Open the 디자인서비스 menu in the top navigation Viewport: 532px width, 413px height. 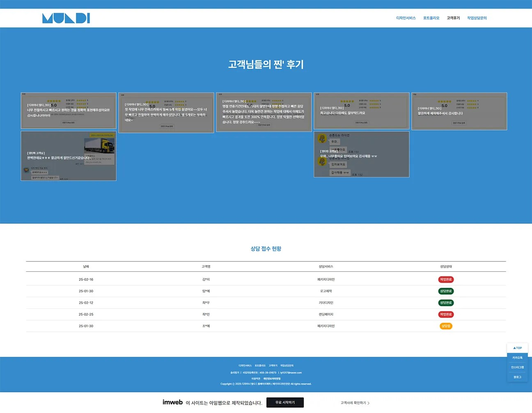pos(406,18)
